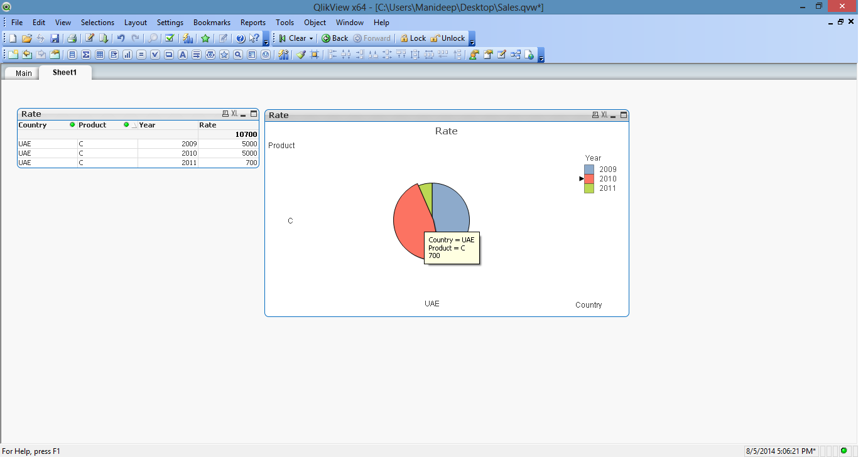Open Help topics question mark icon
Screen dimensions: 868x457
pos(240,38)
